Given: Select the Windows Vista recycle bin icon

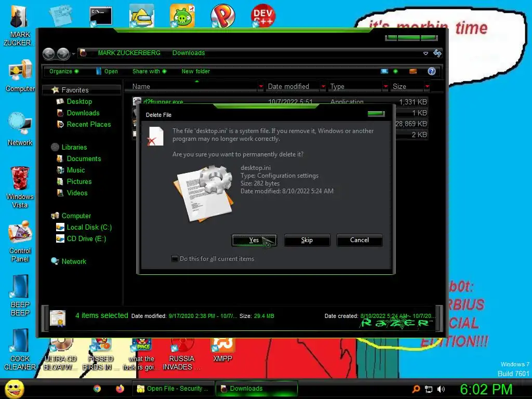Looking at the screenshot, I should [x=20, y=187].
